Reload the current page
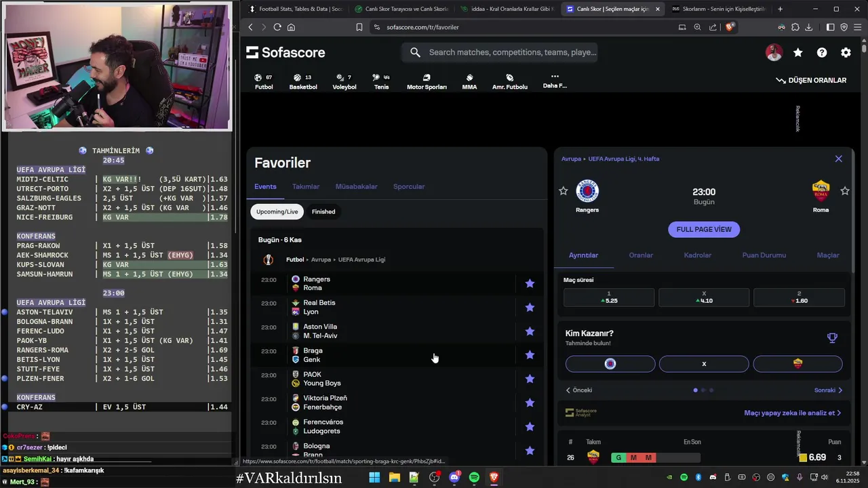This screenshot has height=488, width=868. click(277, 27)
